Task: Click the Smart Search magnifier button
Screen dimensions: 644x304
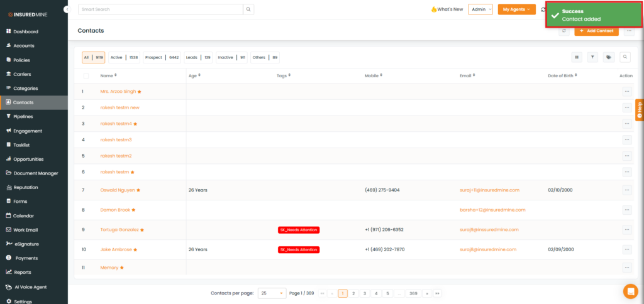Action: coord(249,9)
